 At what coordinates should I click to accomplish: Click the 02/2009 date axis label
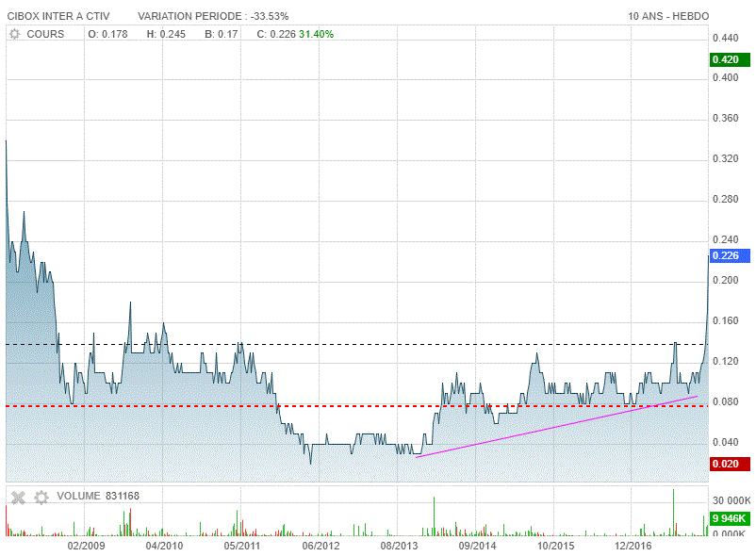click(x=86, y=546)
